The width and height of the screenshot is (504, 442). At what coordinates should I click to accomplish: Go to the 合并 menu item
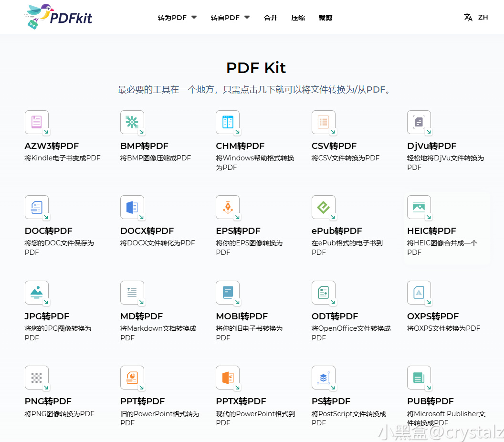point(271,18)
